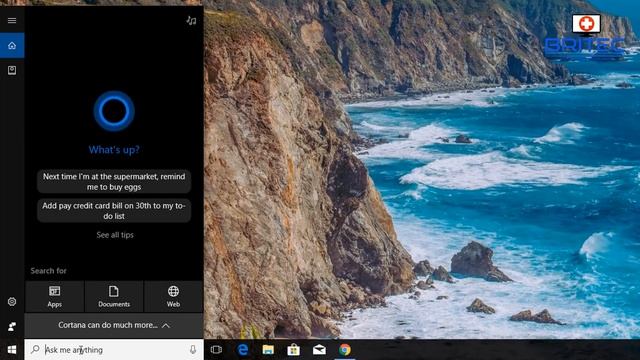
Task: Open the Mail app from taskbar
Action: coord(319,350)
